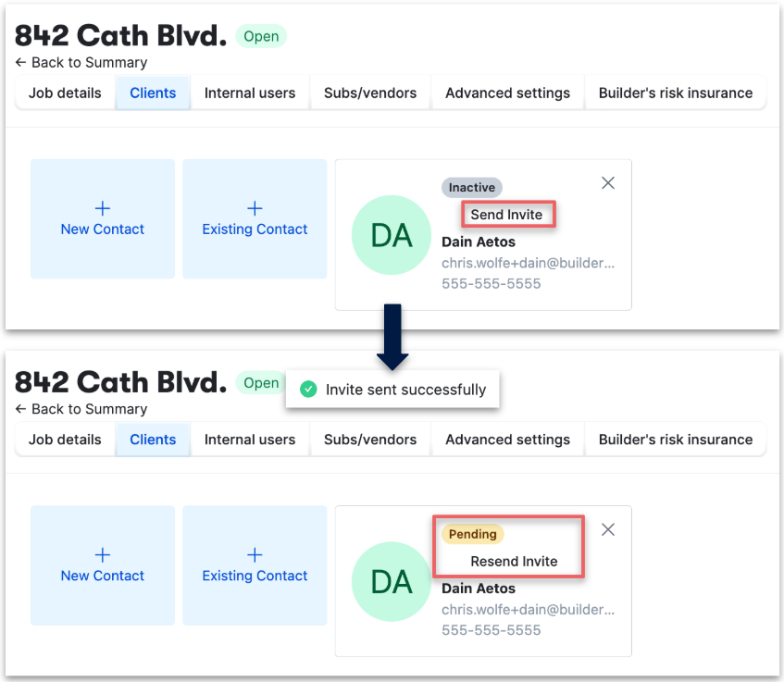Click plus icon above New Contact, top panel
The height and width of the screenshot is (682, 784).
pos(103,208)
